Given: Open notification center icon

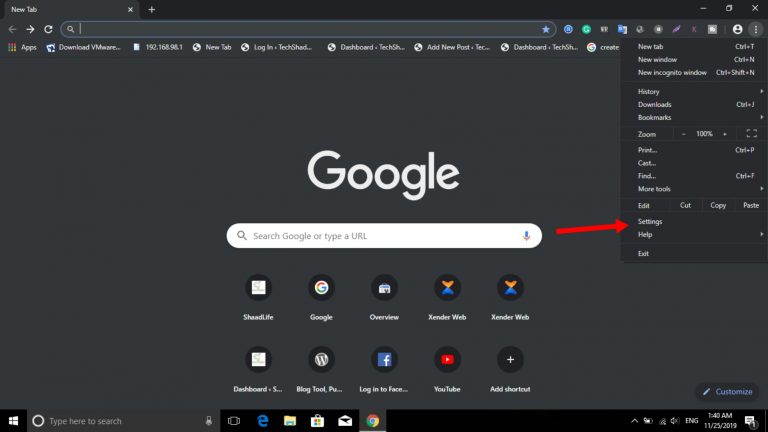Looking at the screenshot, I should (750, 421).
